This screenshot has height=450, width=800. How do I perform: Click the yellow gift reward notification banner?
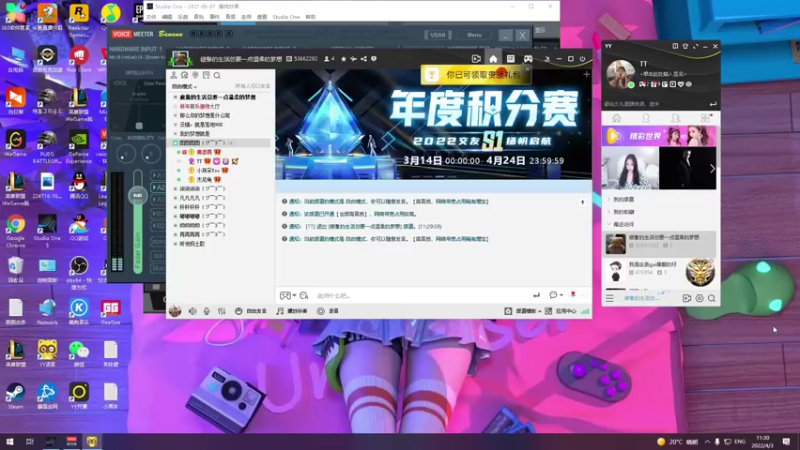pyautogui.click(x=474, y=75)
